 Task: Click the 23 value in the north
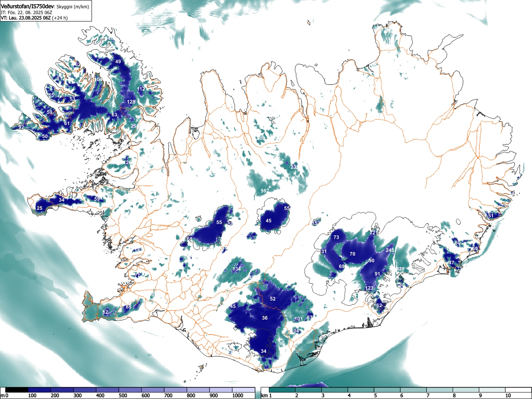pyautogui.click(x=293, y=167)
